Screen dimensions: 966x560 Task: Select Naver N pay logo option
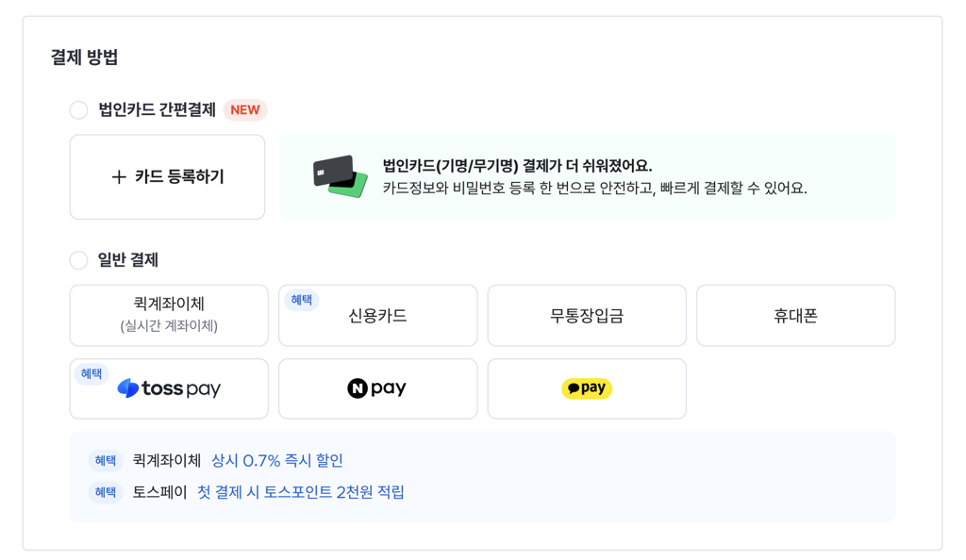377,389
